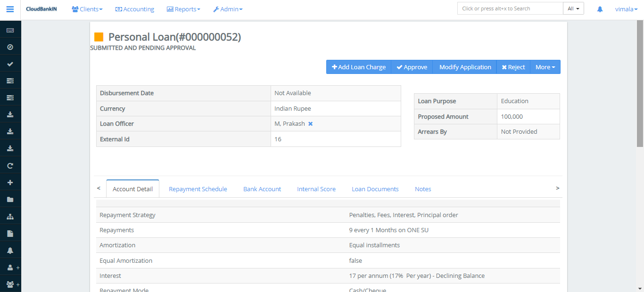The width and height of the screenshot is (644, 292).
Task: Click the refresh icon in the left sidebar
Action: pos(10,165)
